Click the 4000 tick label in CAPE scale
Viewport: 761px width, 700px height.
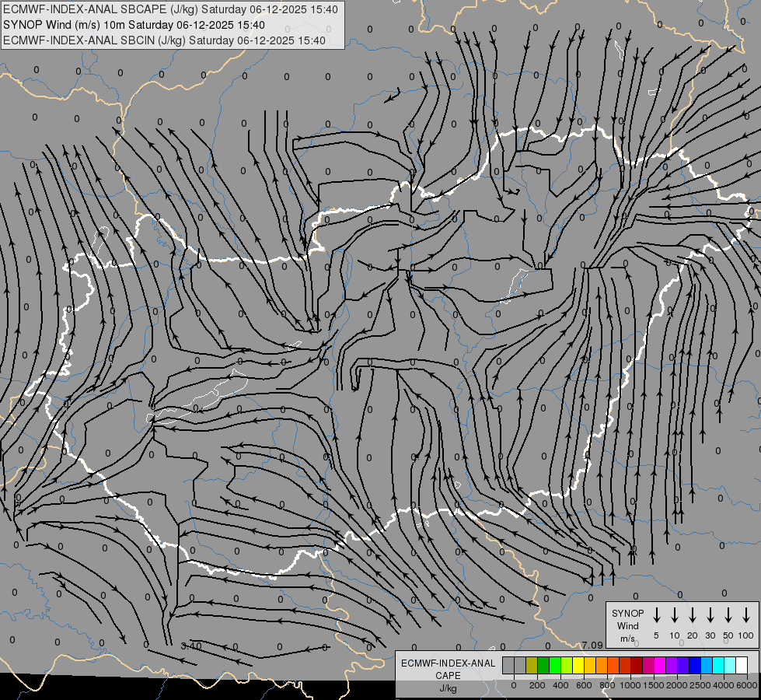724,685
